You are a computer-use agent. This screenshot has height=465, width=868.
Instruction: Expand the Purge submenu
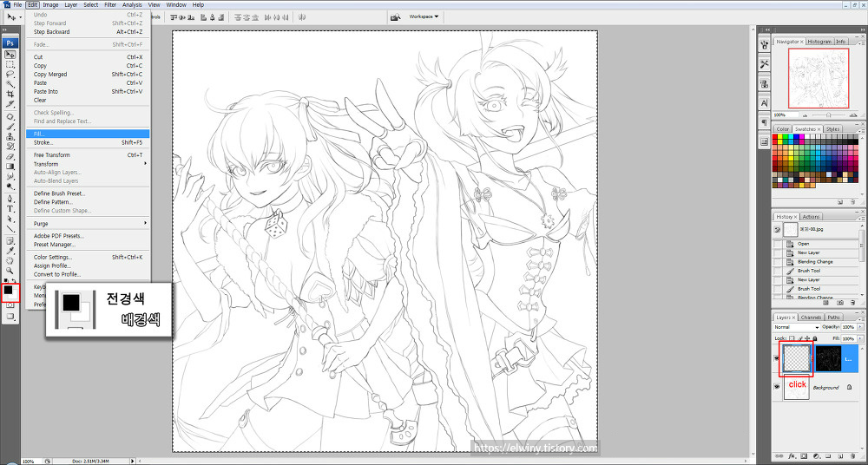88,224
